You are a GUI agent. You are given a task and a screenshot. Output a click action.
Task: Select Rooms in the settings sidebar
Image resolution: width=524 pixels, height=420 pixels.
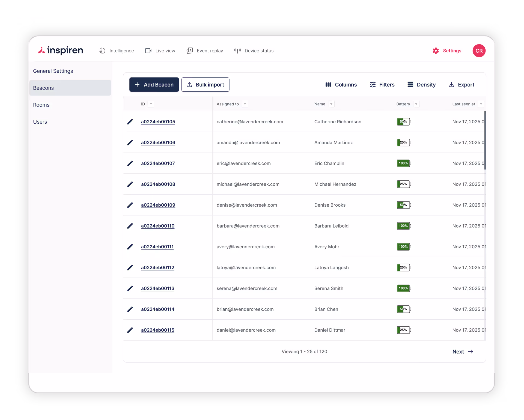click(41, 105)
